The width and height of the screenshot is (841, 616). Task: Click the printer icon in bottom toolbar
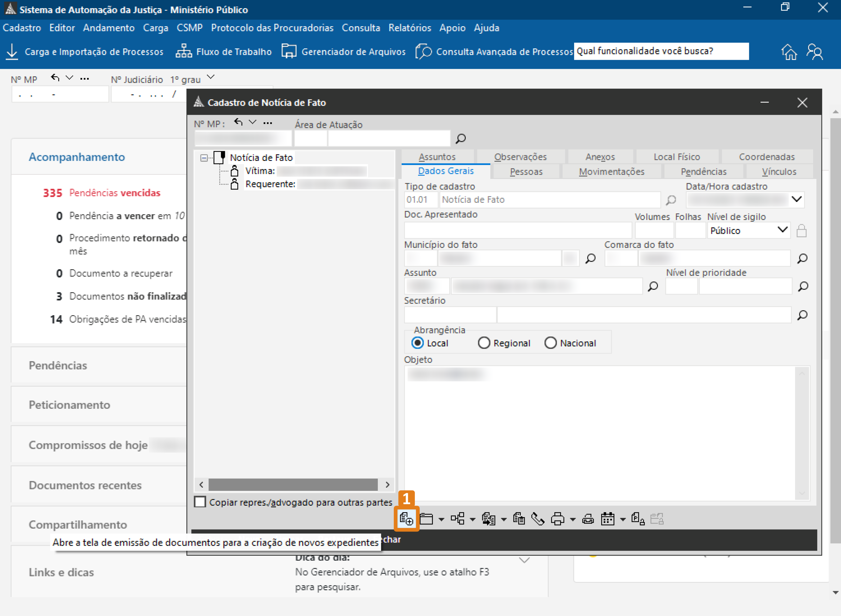pyautogui.click(x=557, y=519)
